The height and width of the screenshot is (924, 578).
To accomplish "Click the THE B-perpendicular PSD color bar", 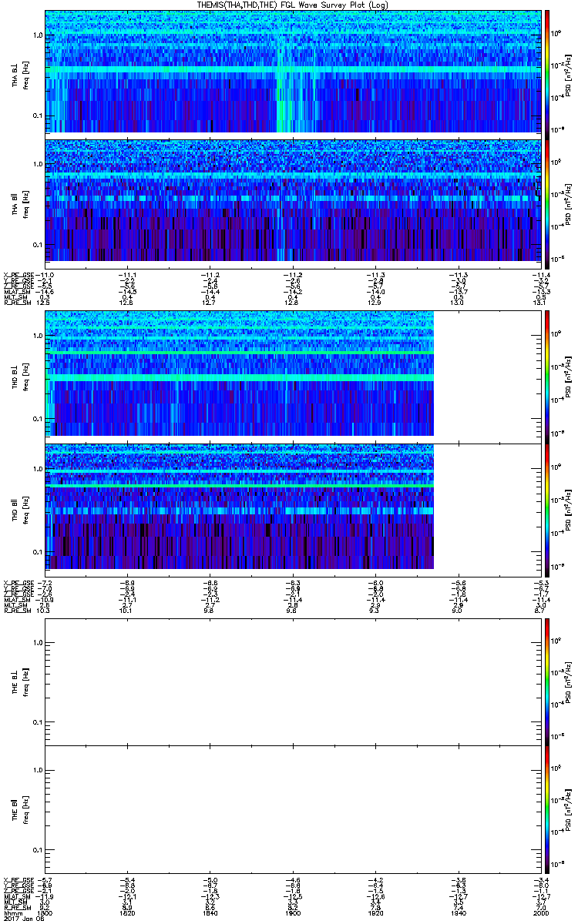I will coord(547,682).
